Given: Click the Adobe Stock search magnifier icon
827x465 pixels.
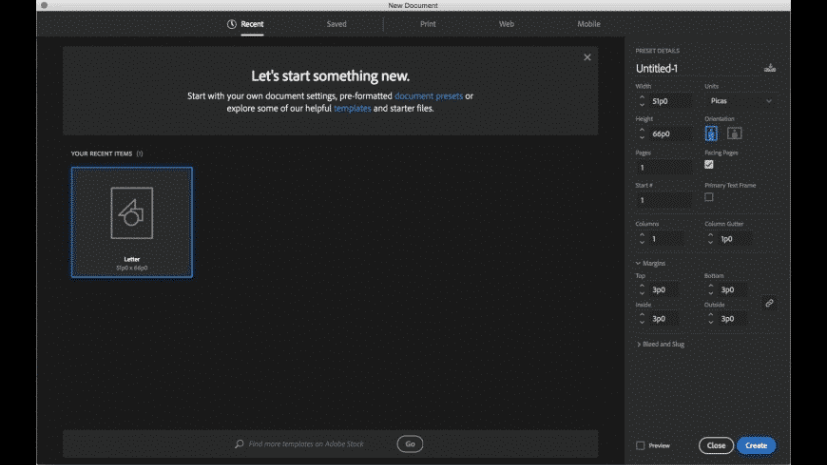Looking at the screenshot, I should tap(239, 444).
